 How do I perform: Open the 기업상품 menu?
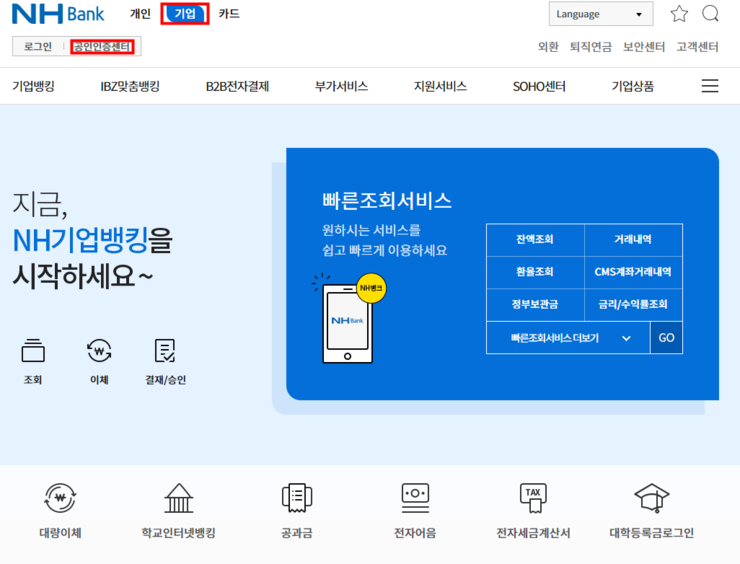(633, 86)
